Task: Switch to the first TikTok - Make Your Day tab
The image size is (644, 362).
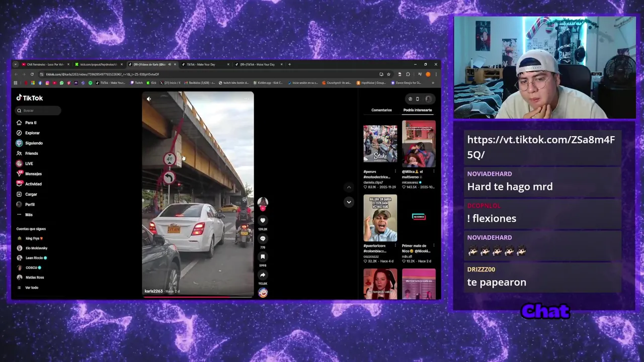Action: (x=206, y=64)
